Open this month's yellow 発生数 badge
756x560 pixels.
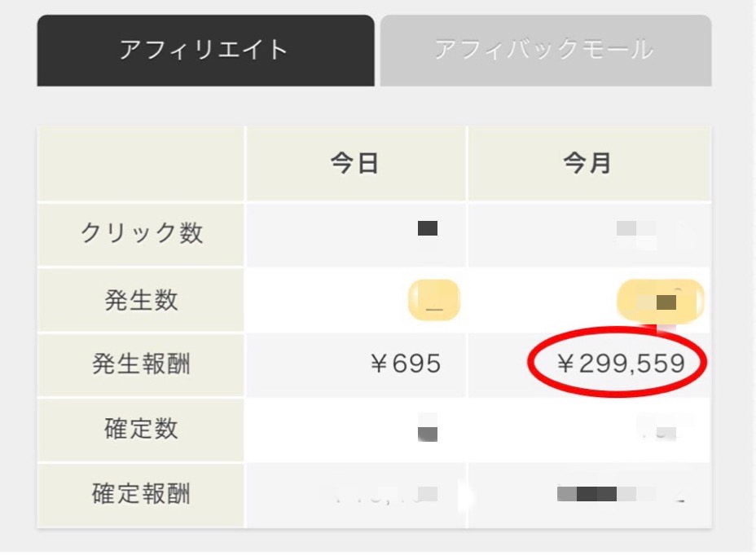661,300
